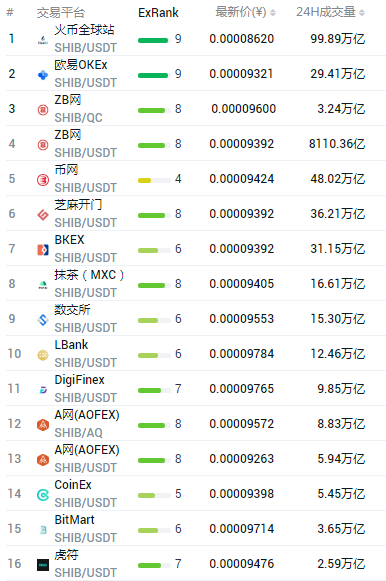Click the 芝麻开门 exchange logo icon
386x581 pixels.
tap(43, 215)
